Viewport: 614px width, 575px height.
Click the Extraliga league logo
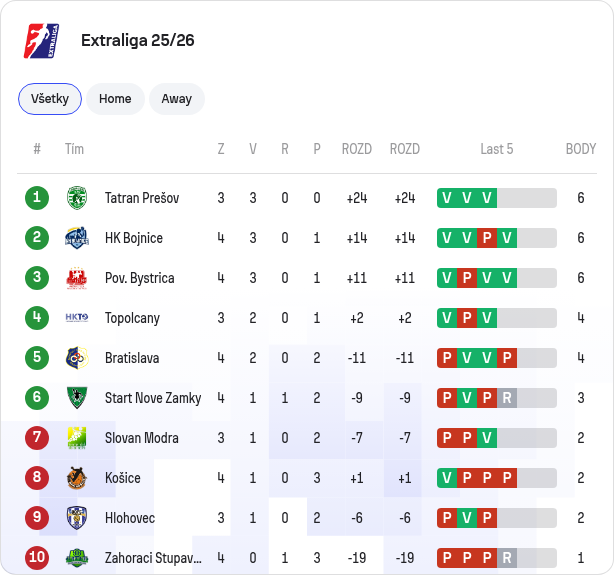42,41
